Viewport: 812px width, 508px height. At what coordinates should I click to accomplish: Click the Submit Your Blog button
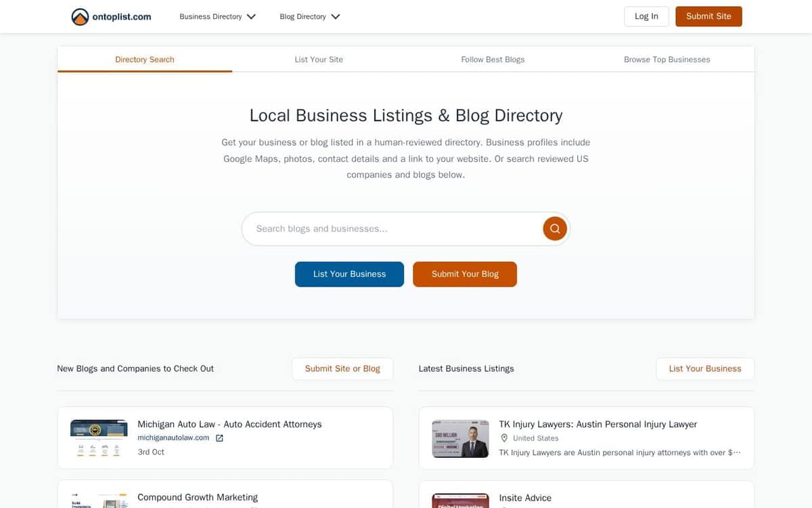click(465, 274)
